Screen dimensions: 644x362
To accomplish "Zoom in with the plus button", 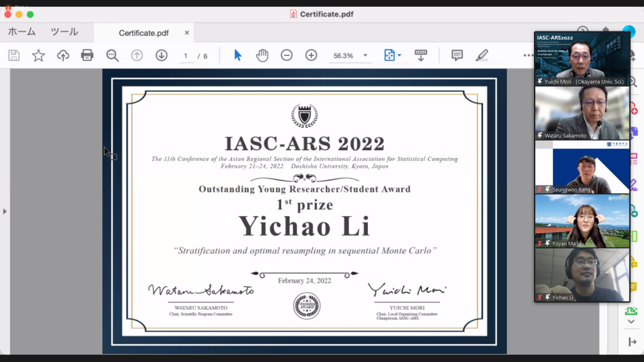I will tap(311, 55).
